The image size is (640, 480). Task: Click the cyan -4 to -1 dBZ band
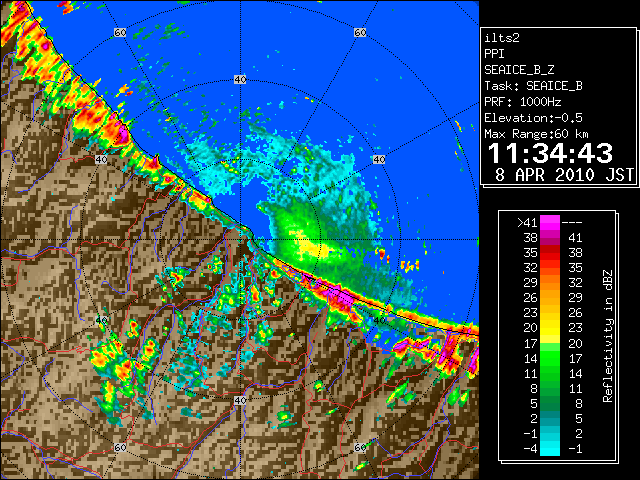549,448
